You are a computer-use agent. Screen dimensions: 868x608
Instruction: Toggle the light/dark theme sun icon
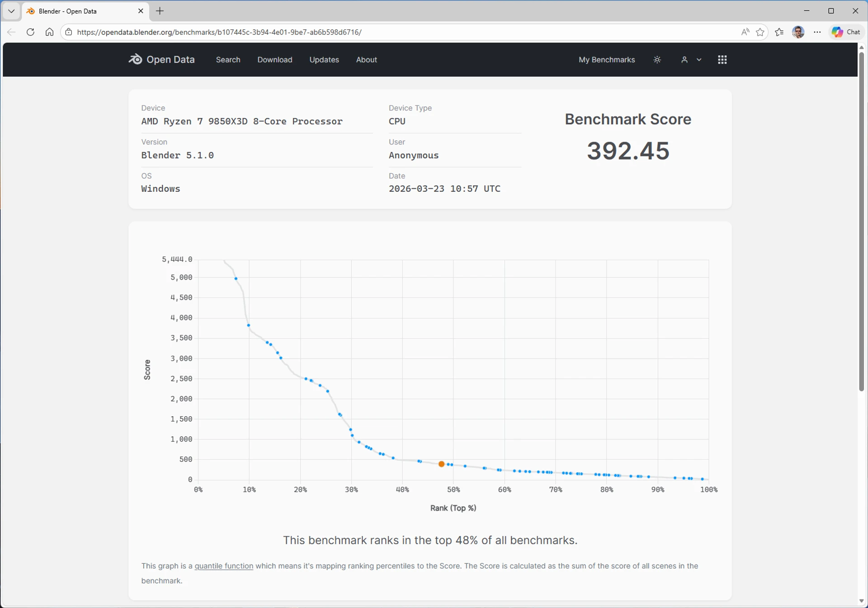(657, 60)
